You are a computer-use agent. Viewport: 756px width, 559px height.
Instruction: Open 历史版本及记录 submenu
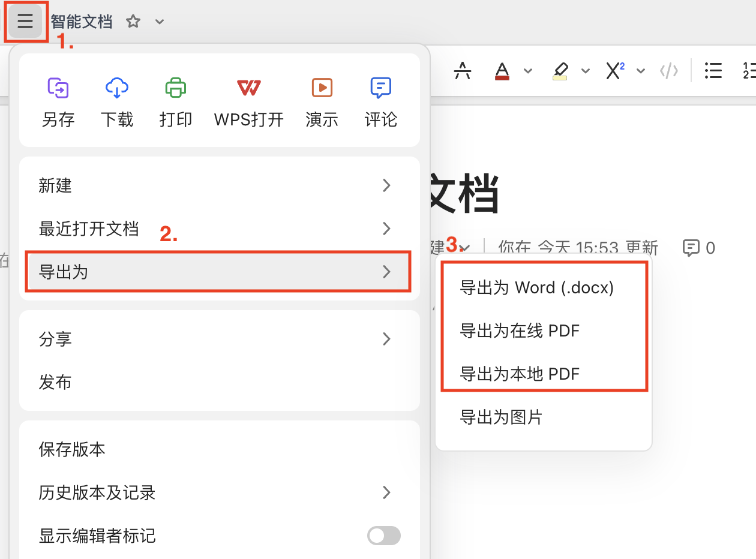coord(219,492)
